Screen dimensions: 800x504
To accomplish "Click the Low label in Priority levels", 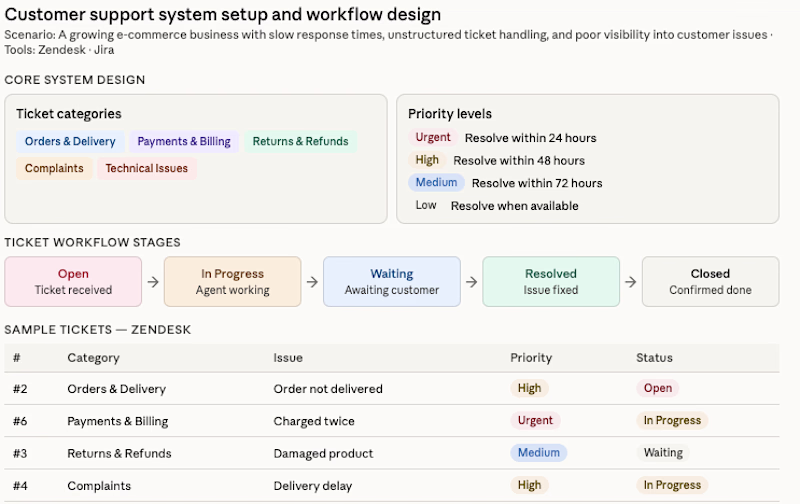I will (x=426, y=206).
